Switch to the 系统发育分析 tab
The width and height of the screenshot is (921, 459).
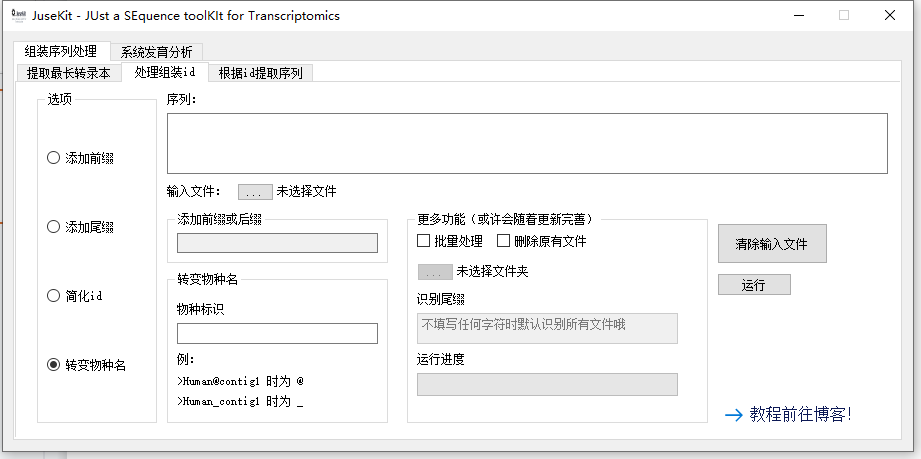click(157, 52)
